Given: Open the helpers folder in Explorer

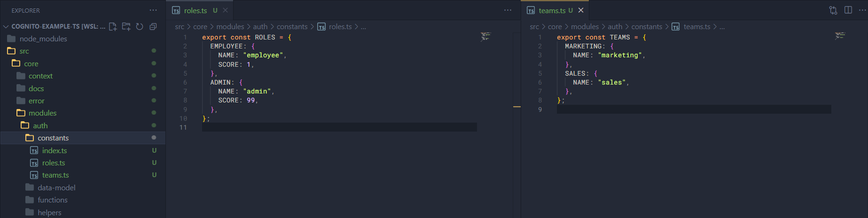Looking at the screenshot, I should (49, 212).
